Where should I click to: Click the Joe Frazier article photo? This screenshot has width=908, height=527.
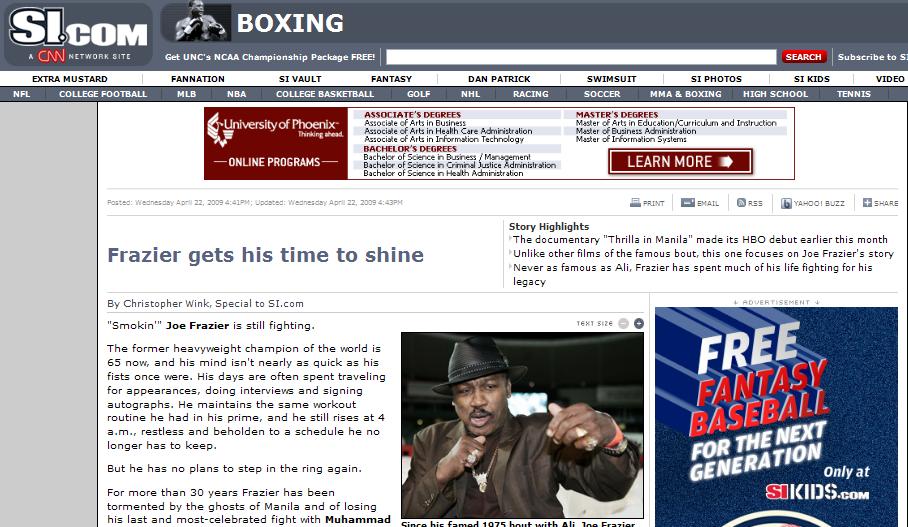coord(522,425)
